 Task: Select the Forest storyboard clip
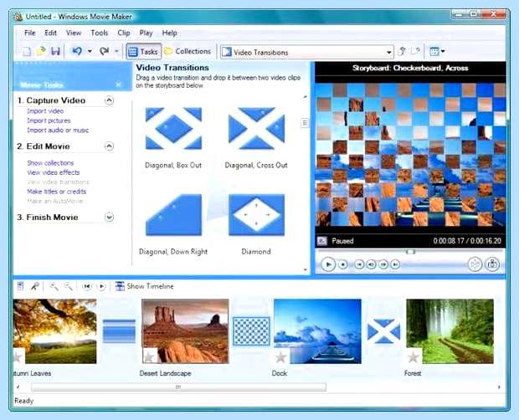point(450,331)
